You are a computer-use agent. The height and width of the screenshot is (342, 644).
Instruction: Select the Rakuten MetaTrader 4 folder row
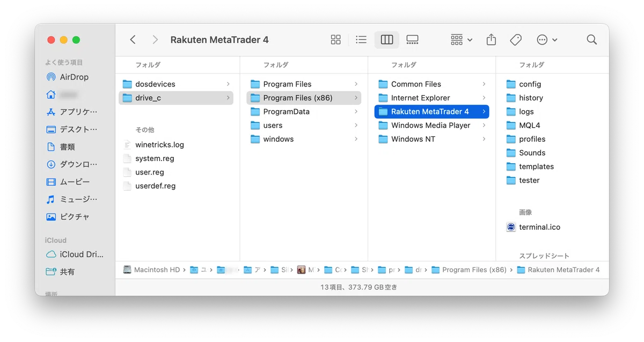(x=432, y=112)
